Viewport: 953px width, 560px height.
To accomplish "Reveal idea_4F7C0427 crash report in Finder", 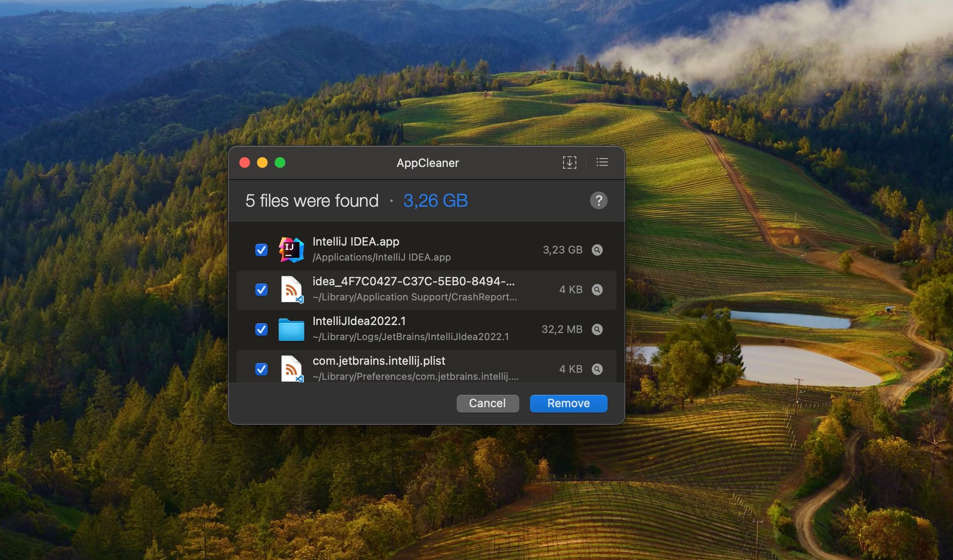I will pos(597,290).
